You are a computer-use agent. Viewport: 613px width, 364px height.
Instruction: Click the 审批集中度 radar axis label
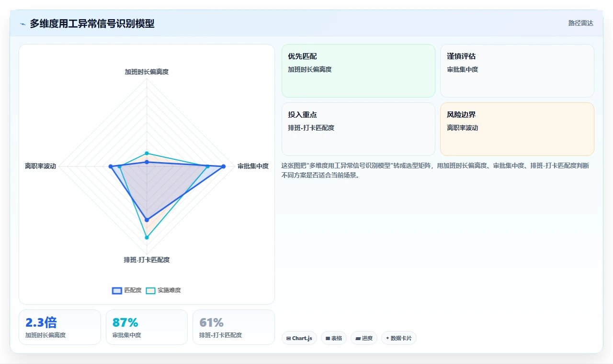tap(253, 166)
